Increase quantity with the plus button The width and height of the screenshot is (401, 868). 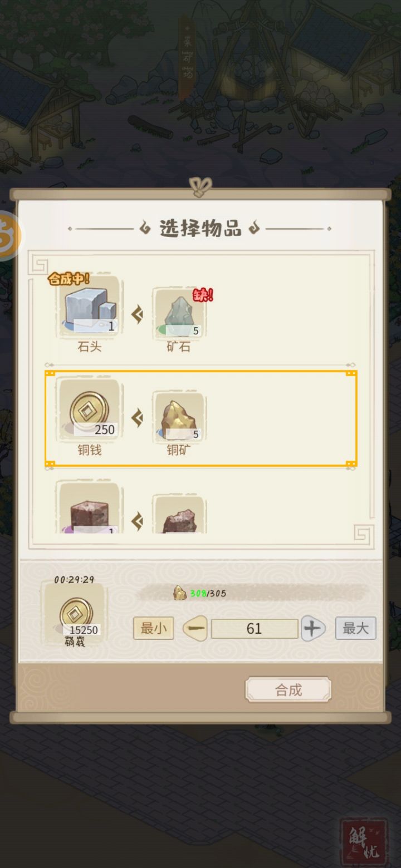pos(313,629)
